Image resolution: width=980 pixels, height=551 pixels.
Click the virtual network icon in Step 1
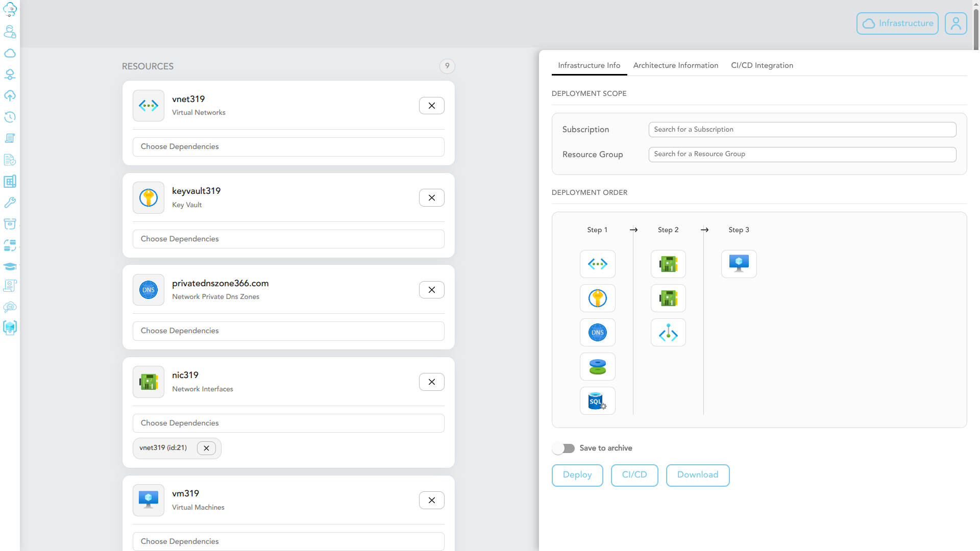point(597,264)
